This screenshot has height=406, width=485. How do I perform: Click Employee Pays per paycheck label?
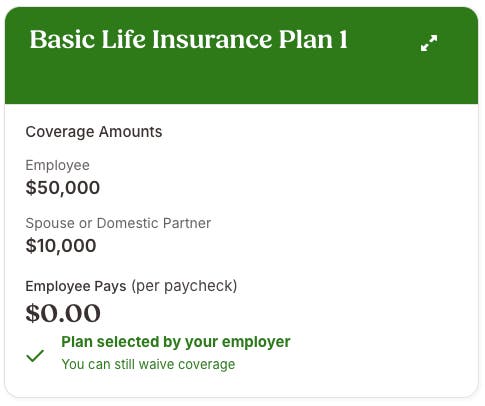click(x=131, y=286)
